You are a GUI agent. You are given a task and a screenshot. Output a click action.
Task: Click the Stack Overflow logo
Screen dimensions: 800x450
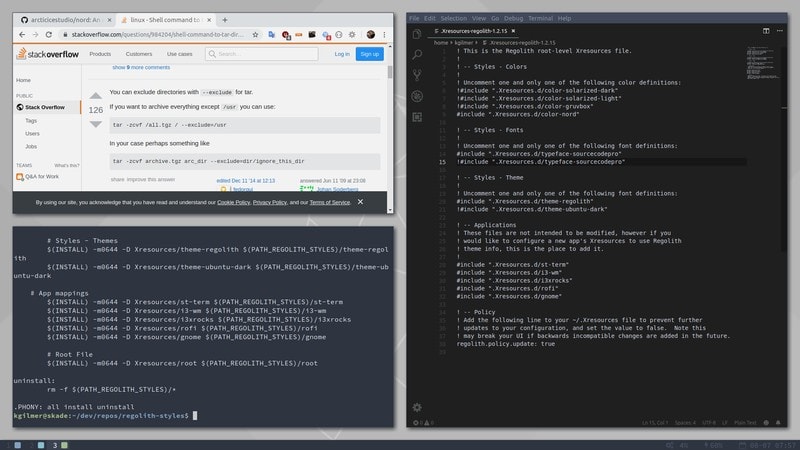click(x=47, y=54)
